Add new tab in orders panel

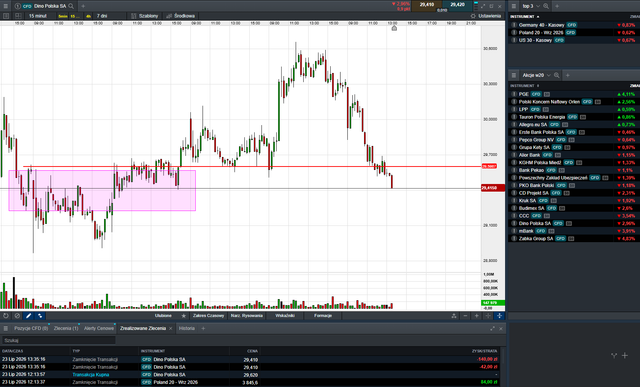click(x=203, y=329)
